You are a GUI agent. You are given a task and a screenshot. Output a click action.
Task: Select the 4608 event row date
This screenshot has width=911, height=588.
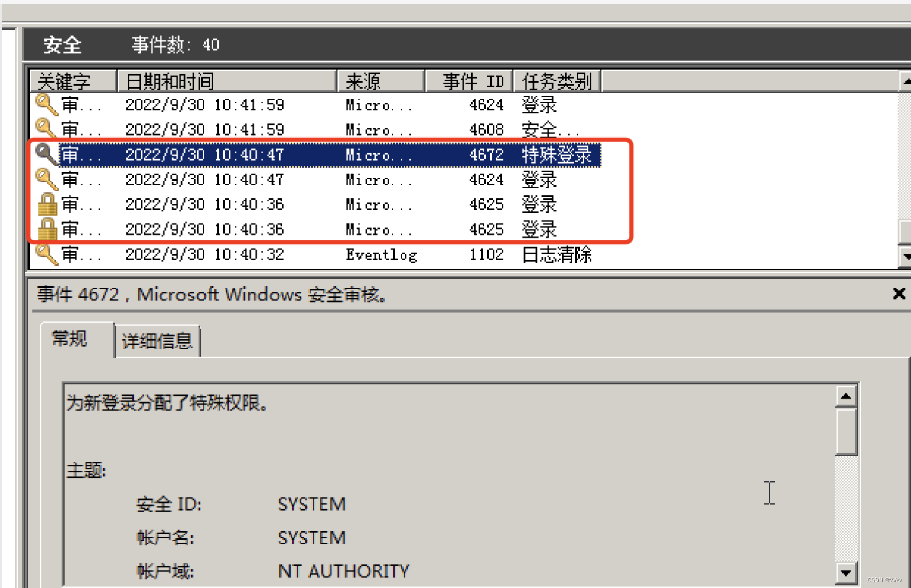click(x=204, y=129)
